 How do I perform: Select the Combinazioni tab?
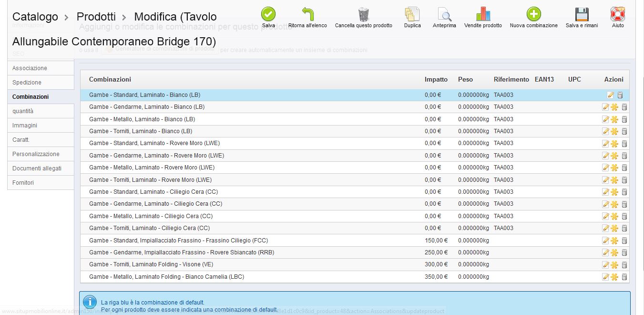[41, 97]
